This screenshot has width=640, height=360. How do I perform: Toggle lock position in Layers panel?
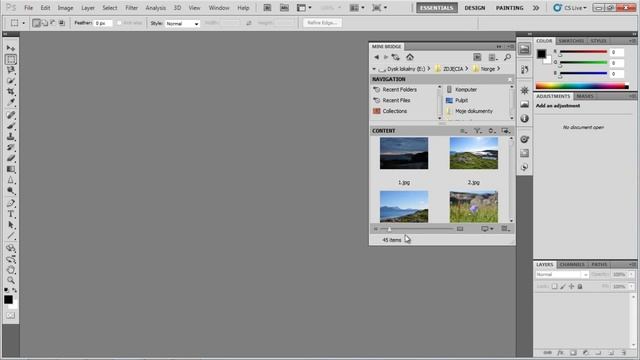(571, 287)
